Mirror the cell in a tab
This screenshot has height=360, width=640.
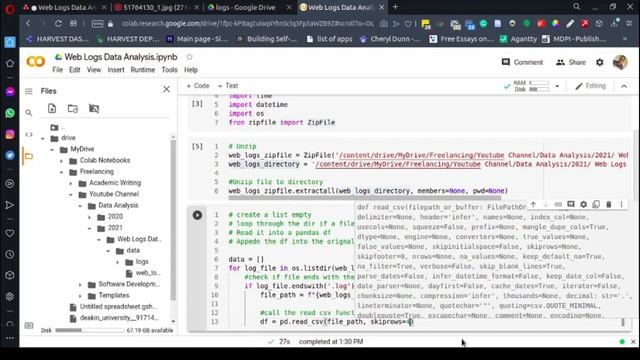pyautogui.click(x=596, y=204)
